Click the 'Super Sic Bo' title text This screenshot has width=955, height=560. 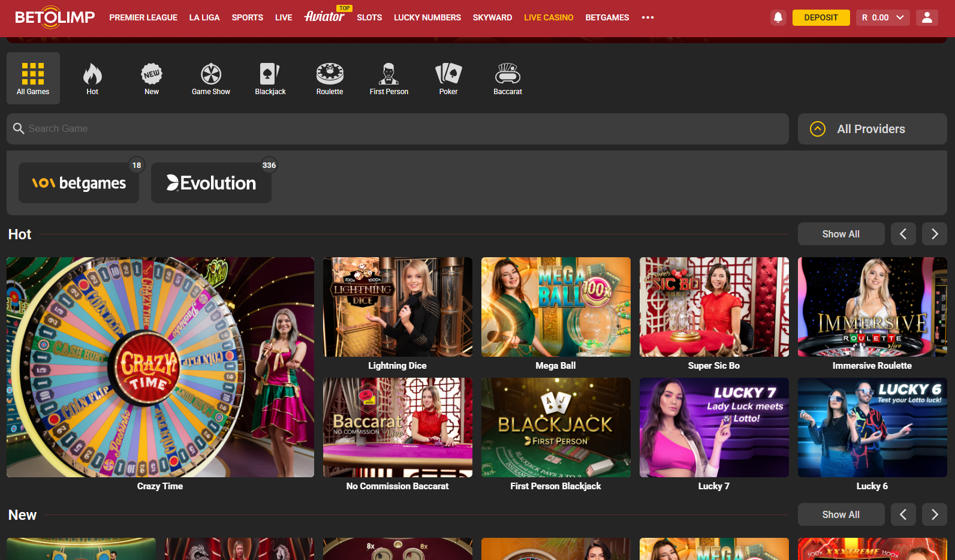tap(714, 366)
